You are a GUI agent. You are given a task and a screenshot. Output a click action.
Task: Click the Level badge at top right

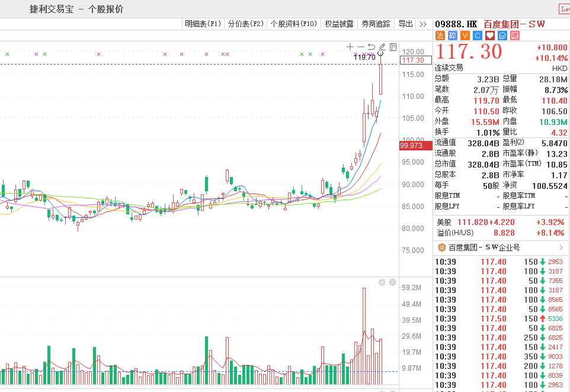point(565,9)
